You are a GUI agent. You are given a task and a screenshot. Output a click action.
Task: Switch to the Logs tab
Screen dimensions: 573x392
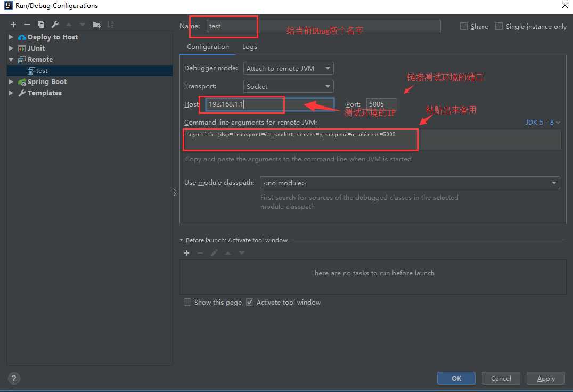click(250, 47)
